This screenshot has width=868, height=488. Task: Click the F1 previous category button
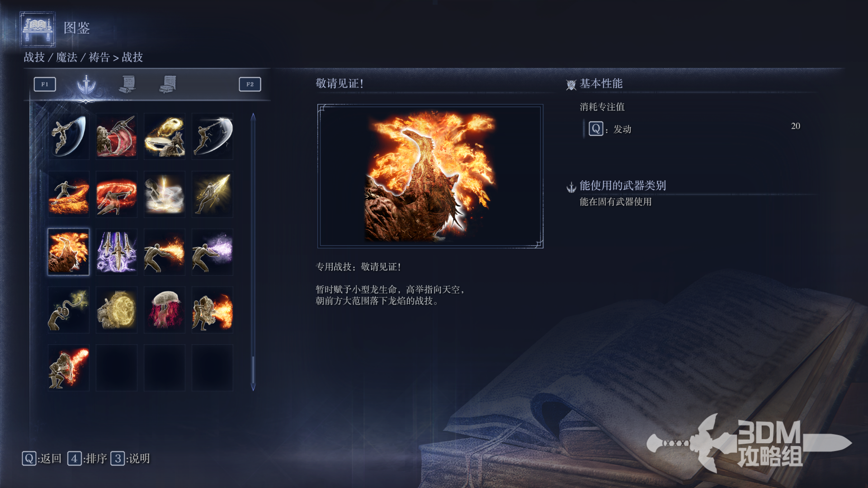pos(45,84)
